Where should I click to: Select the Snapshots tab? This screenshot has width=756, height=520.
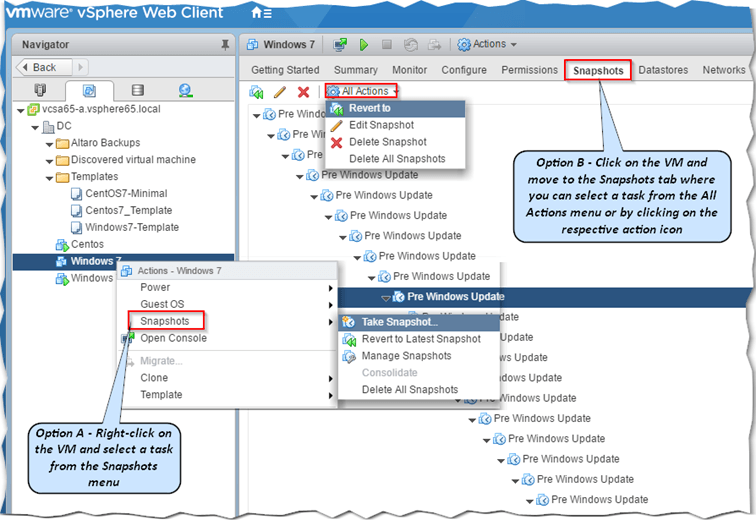tap(598, 71)
